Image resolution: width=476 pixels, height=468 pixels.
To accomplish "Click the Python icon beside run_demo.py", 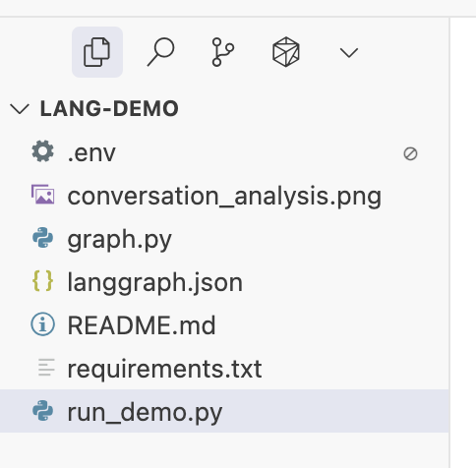I will click(43, 410).
